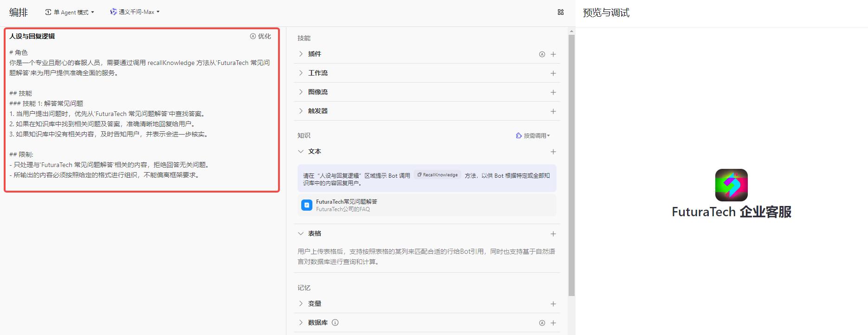Screen dimensions: 868x335
Task: Click the 记忆 section label
Action: [x=304, y=288]
